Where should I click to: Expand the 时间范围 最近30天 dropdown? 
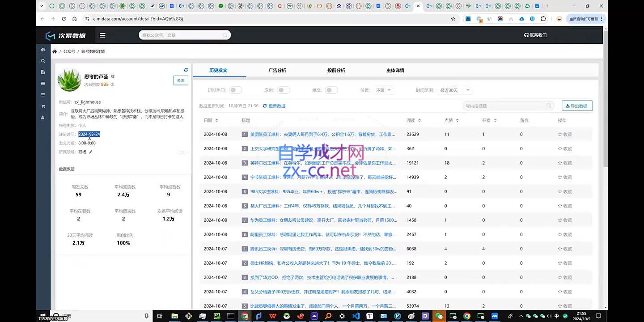(453, 90)
